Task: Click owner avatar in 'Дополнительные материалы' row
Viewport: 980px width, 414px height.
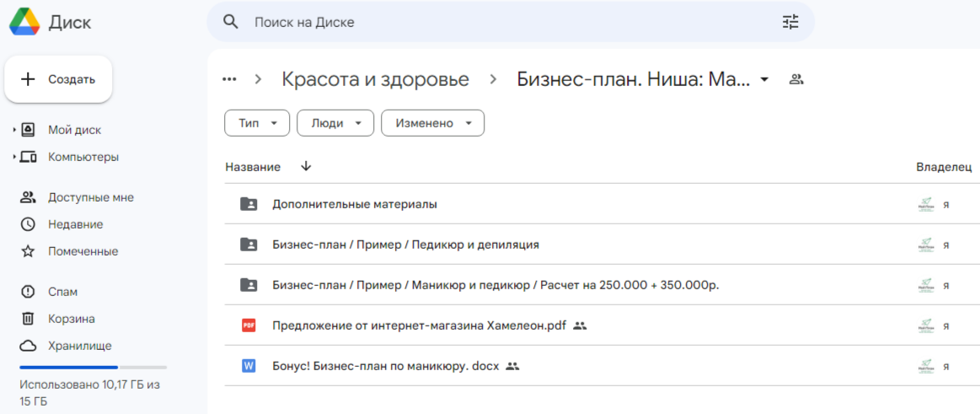Action: 925,205
